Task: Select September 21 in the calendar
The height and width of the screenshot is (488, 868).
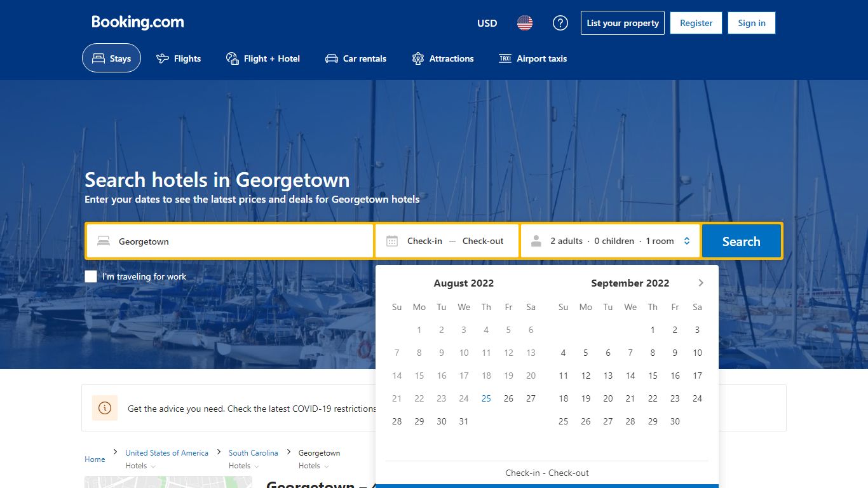Action: point(630,398)
